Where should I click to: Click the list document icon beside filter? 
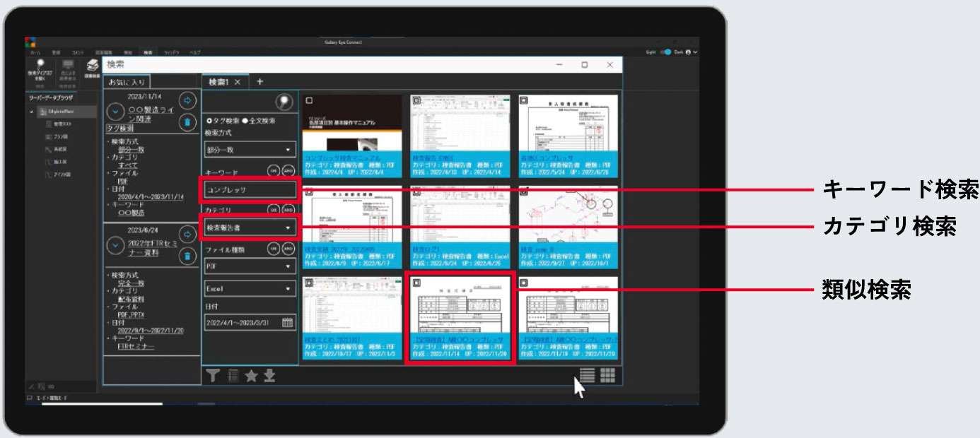[233, 376]
